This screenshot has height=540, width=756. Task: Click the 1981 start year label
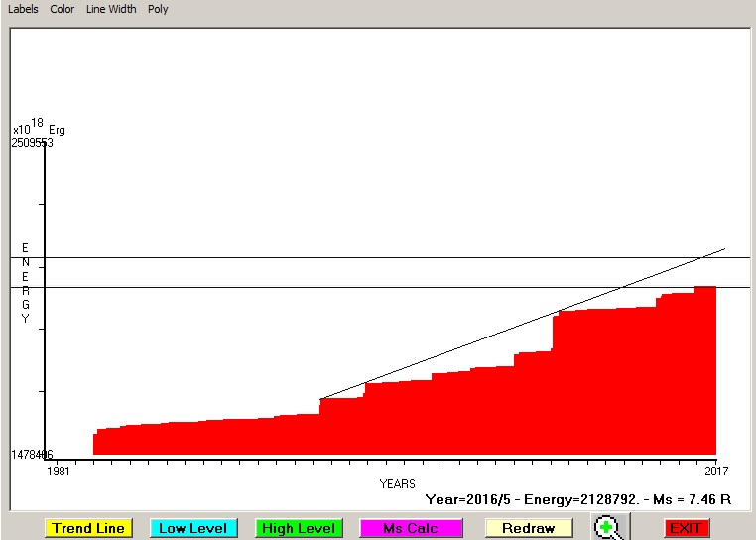click(x=59, y=471)
